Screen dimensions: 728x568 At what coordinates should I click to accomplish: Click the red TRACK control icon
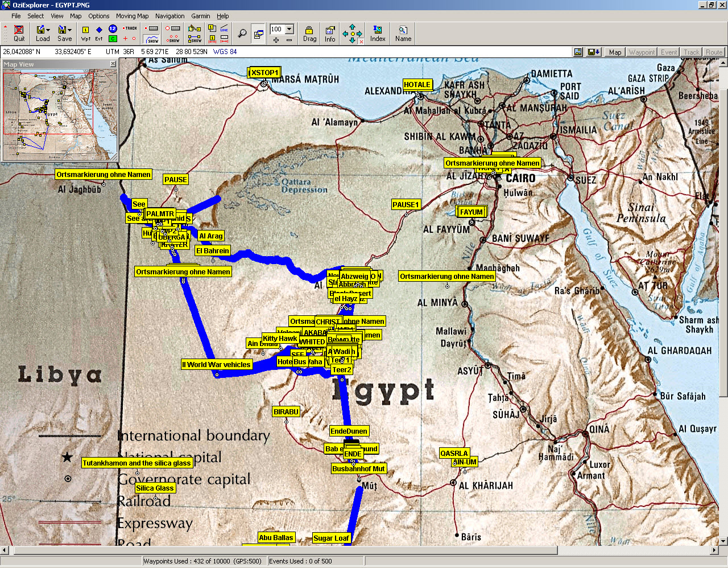point(130,28)
